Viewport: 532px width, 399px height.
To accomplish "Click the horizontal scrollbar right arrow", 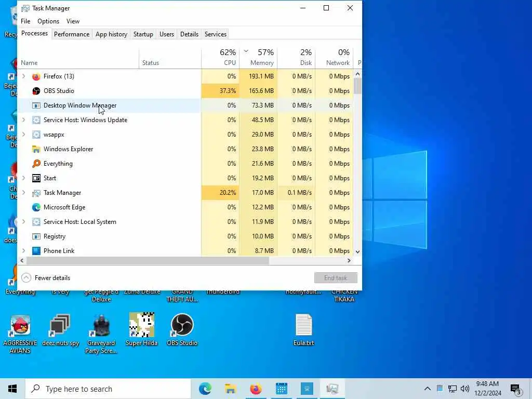I will point(349,261).
